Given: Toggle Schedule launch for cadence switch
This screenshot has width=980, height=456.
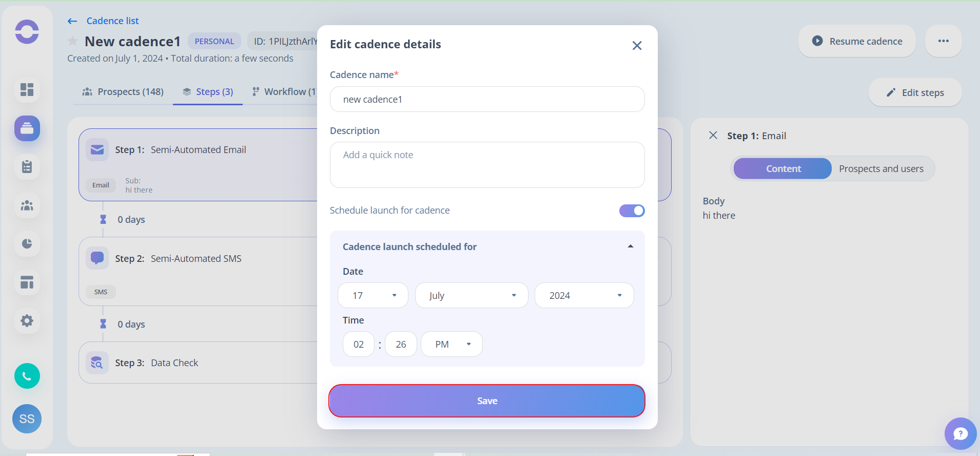Looking at the screenshot, I should [x=632, y=211].
